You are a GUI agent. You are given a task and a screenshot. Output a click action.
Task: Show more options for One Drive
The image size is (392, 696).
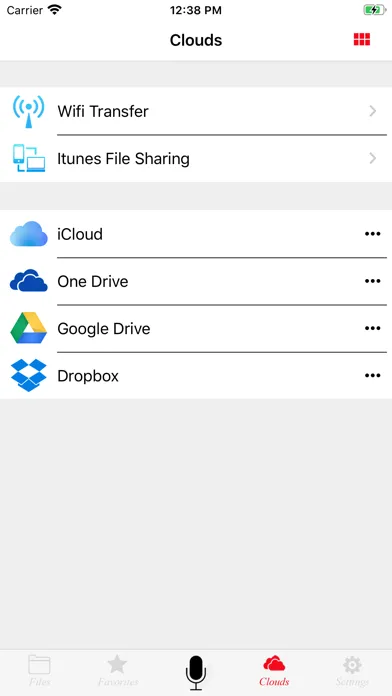(372, 281)
